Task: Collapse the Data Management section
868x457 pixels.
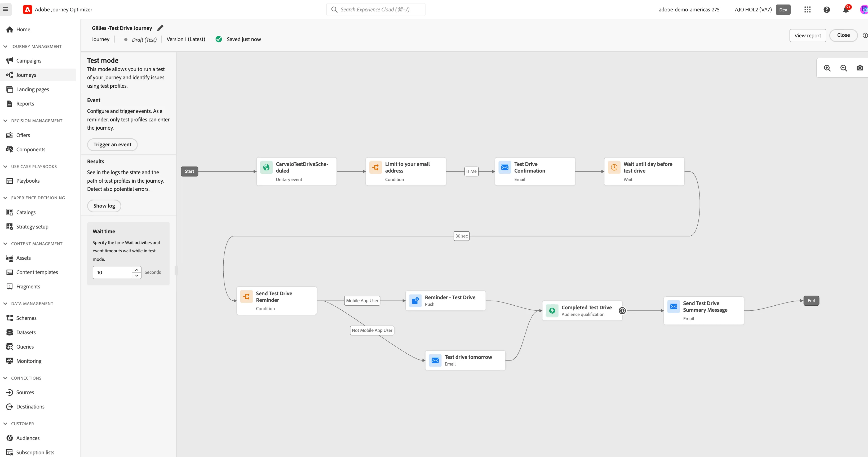Action: coord(5,304)
